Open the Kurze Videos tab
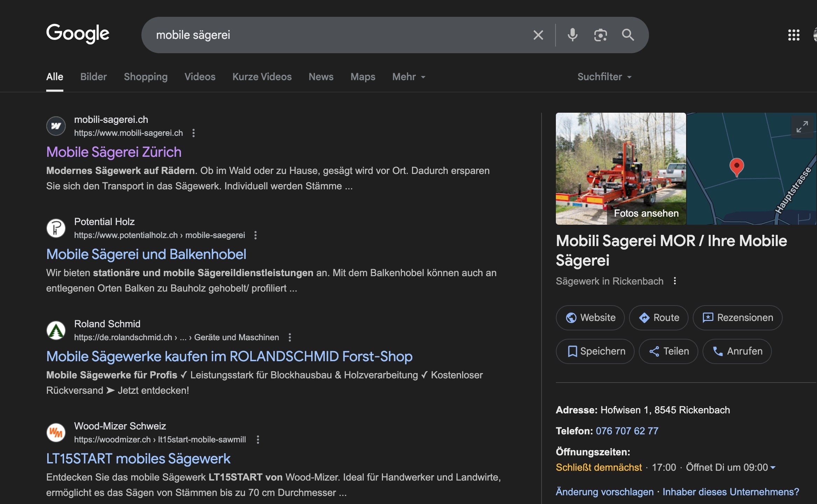Screen dimensions: 817x504 click(262, 77)
